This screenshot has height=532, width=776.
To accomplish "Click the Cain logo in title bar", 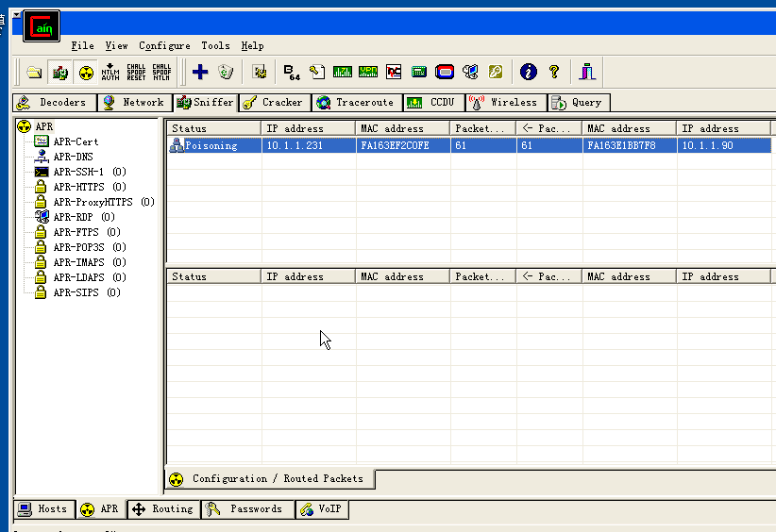I will [42, 26].
